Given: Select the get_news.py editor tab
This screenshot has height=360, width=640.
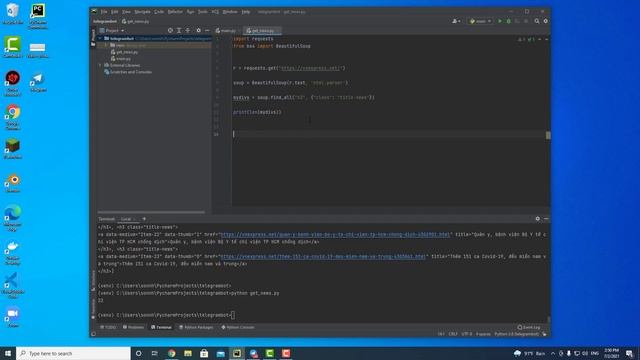Looking at the screenshot, I should (263, 31).
